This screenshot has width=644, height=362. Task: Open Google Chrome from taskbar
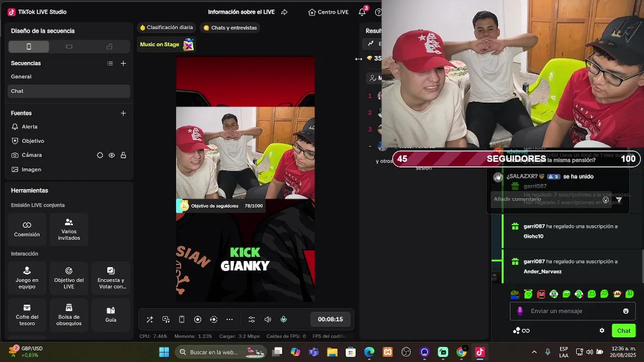tap(461, 352)
